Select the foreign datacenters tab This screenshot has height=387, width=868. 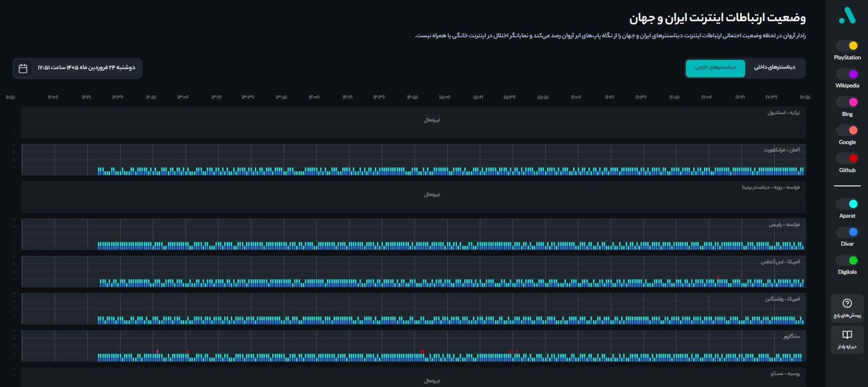pos(715,68)
